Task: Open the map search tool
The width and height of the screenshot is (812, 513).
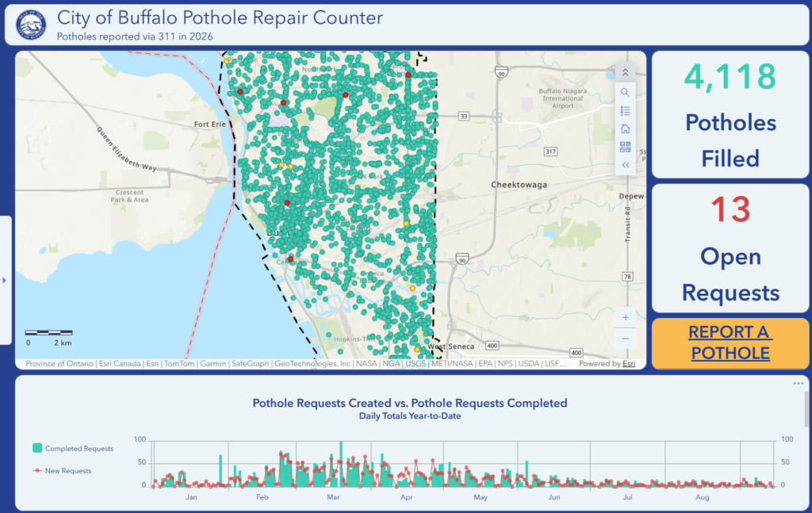Action: [x=625, y=92]
